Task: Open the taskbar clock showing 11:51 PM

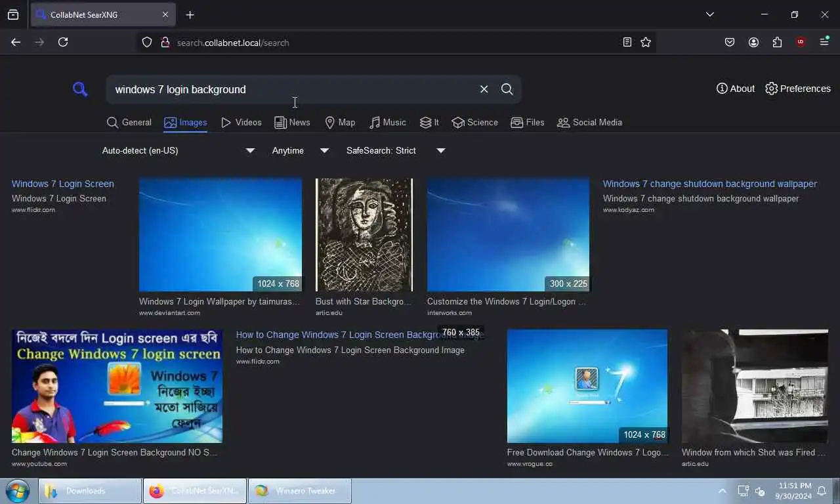Action: tap(794, 491)
